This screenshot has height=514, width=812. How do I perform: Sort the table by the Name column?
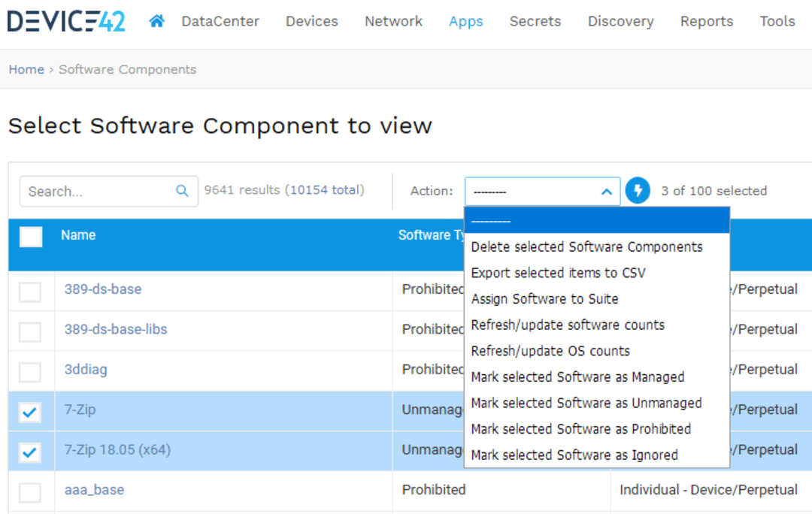point(78,235)
